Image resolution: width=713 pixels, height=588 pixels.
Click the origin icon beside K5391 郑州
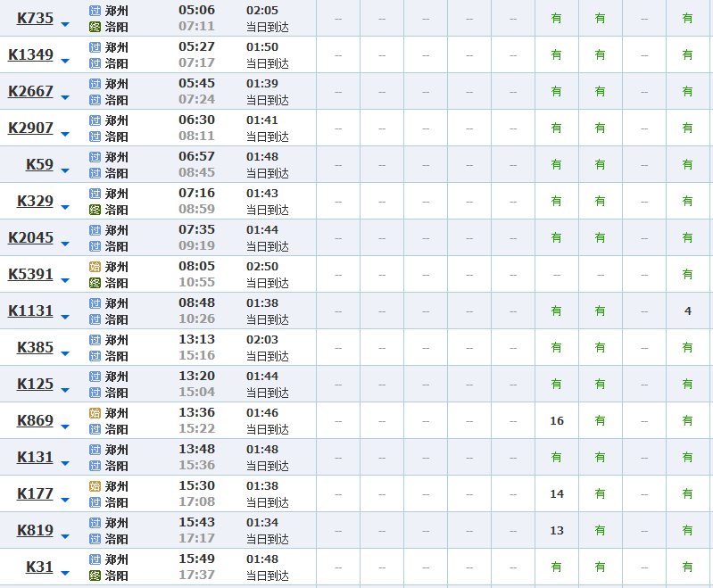[x=95, y=267]
